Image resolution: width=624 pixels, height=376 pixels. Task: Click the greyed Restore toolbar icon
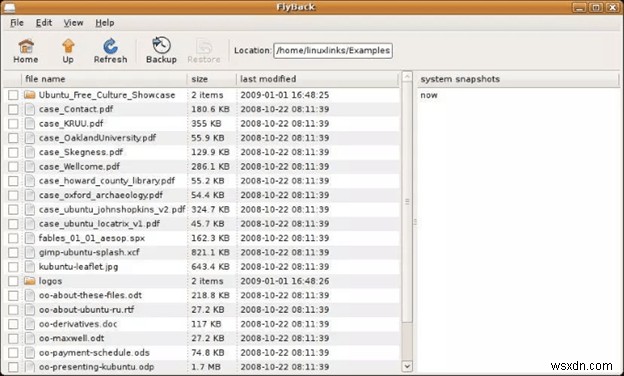click(204, 51)
